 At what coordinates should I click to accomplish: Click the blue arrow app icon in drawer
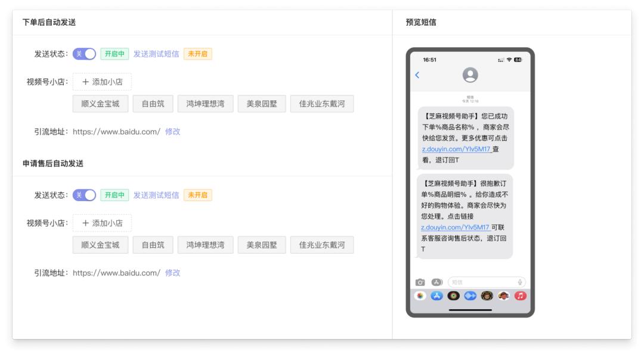(x=470, y=294)
